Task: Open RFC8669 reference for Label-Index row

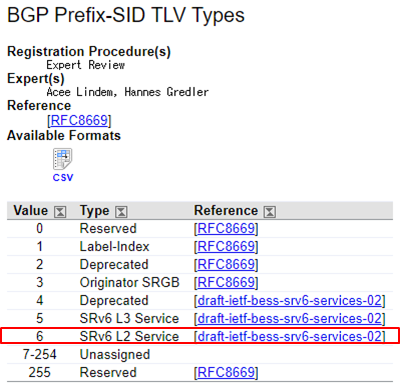Action: (x=226, y=247)
